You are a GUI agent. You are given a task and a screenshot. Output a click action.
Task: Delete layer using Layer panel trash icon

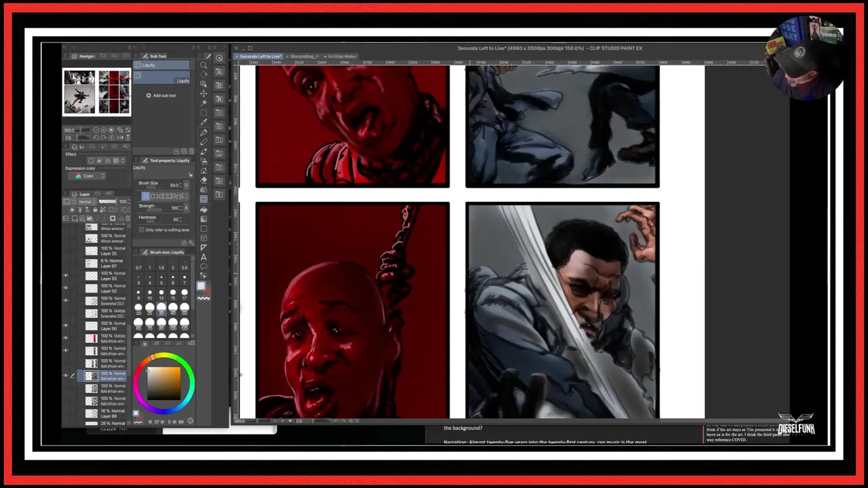128,218
